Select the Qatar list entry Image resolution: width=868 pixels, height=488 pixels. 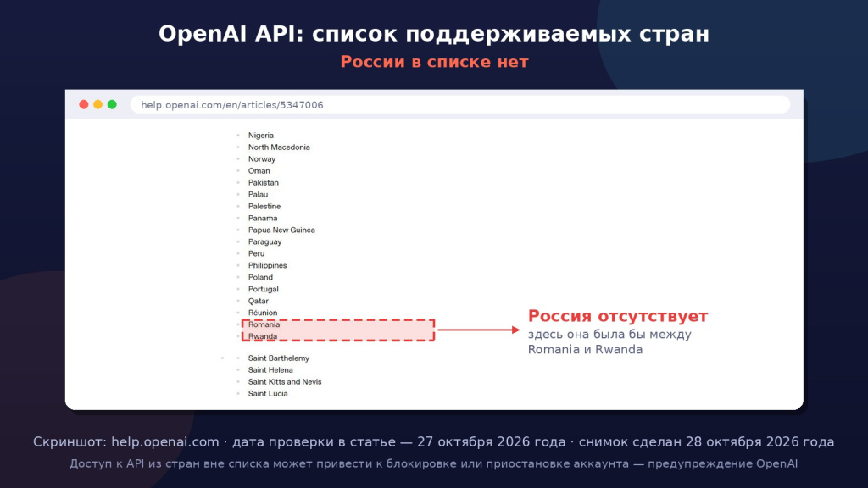[x=259, y=301]
